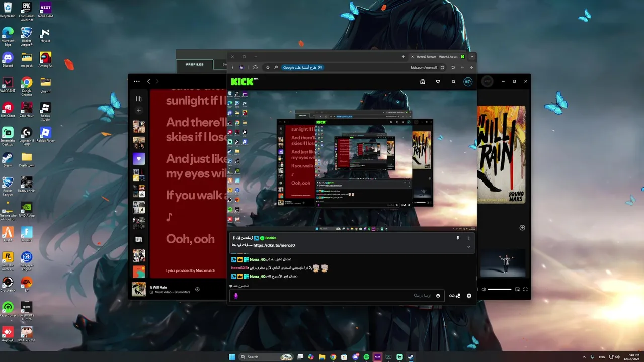Create a playlist with plus in Spotify sidebar
Screen dimensions: 644x362
coord(139,110)
